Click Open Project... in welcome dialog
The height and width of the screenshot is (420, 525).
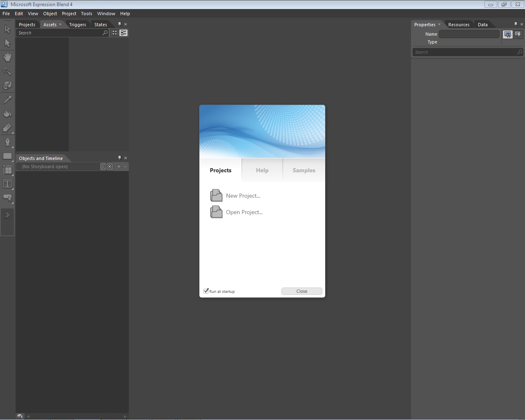[x=237, y=212]
